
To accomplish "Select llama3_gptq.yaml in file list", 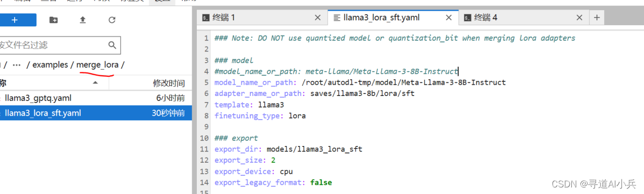I will tap(96, 98).
